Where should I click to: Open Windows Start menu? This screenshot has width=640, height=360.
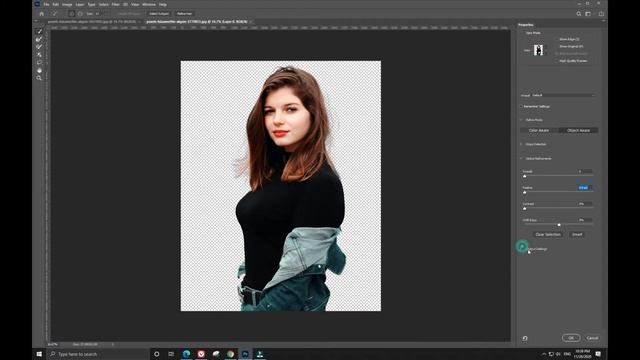tap(39, 354)
